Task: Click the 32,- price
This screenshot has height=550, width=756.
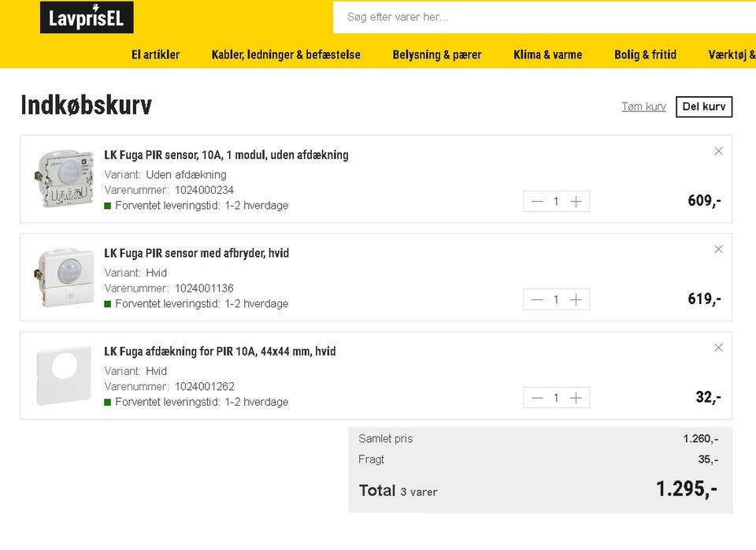Action: click(708, 397)
